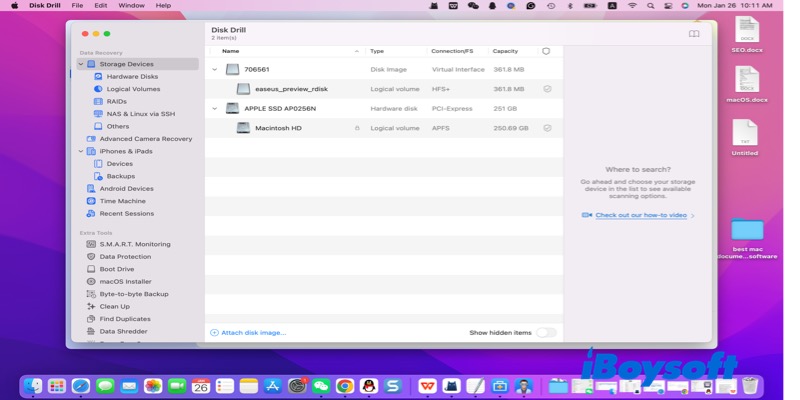Open the Help menu
This screenshot has height=400, width=800.
[163, 5]
